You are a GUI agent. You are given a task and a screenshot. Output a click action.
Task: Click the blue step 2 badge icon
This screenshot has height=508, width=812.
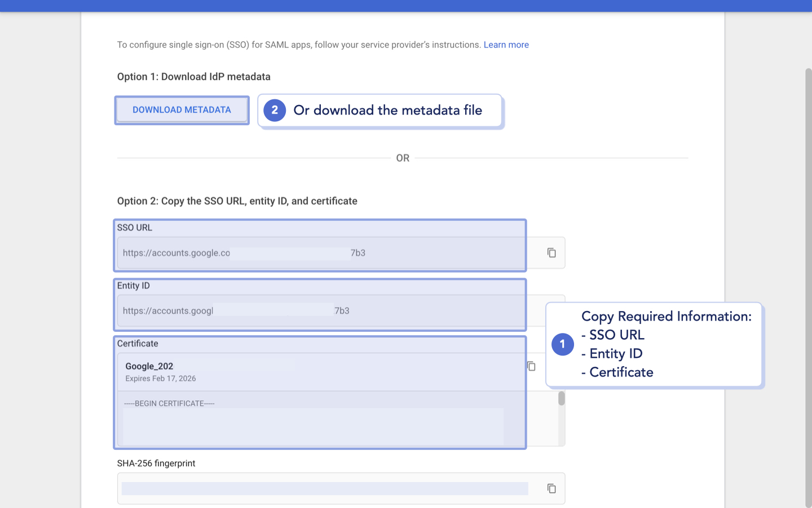click(275, 111)
